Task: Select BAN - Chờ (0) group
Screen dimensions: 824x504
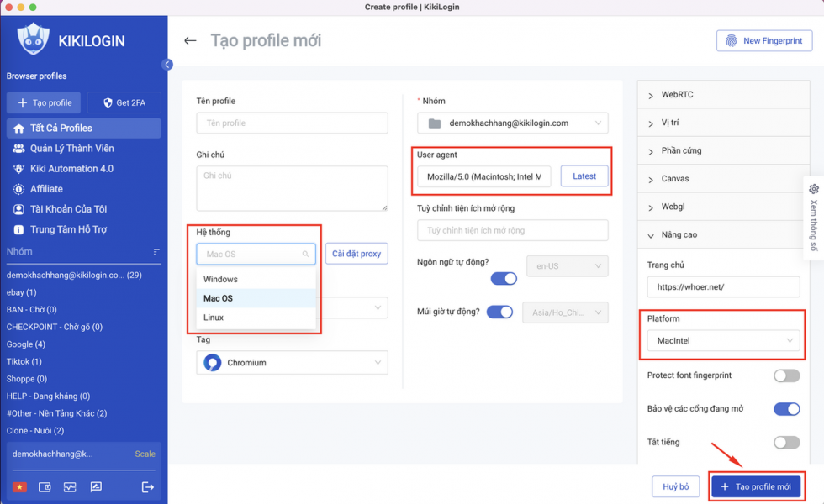Action: 32,310
